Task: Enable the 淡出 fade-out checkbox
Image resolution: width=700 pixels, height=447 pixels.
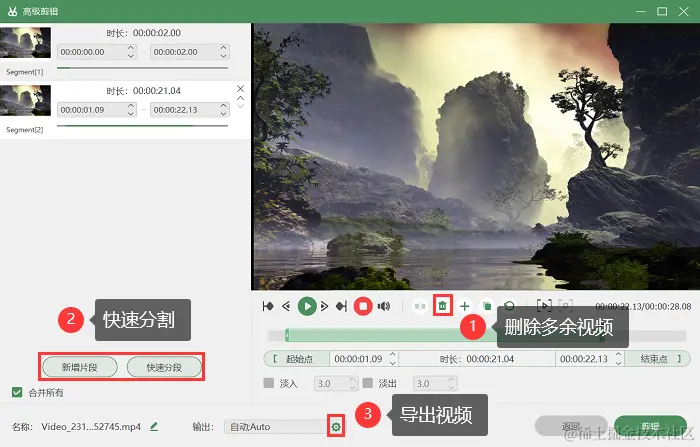Action: coord(368,383)
